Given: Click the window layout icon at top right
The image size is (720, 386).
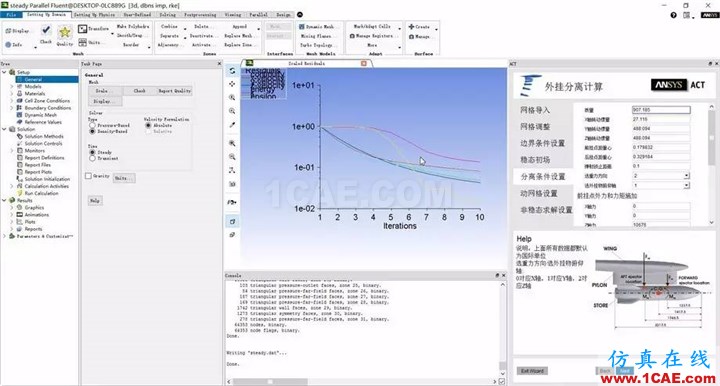Looking at the screenshot, I should point(686,15).
